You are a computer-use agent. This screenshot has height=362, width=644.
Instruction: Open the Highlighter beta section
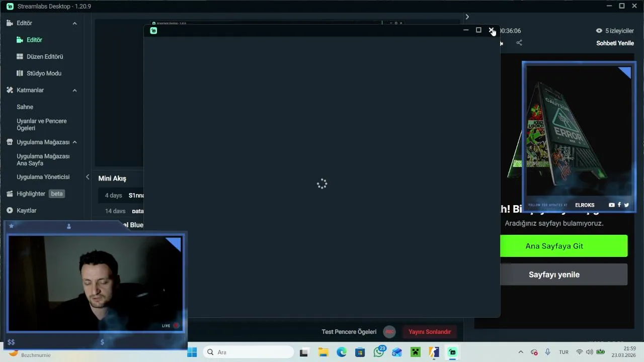pos(35,194)
